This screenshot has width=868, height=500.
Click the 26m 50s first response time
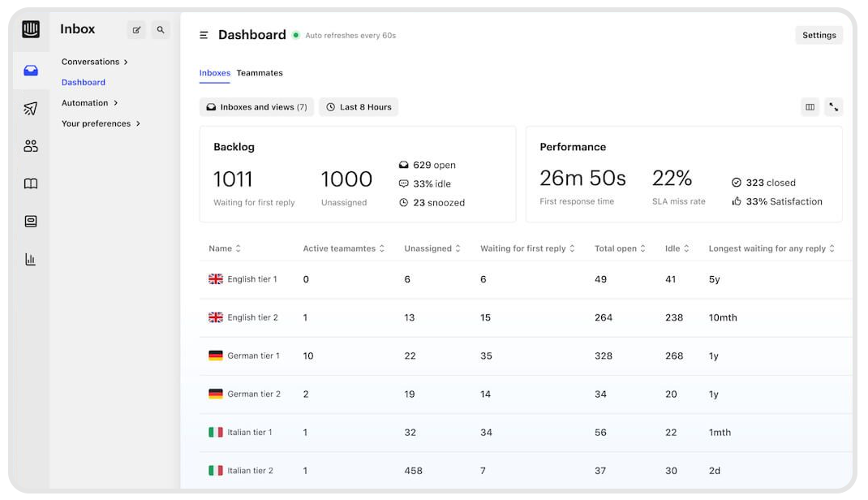point(582,179)
